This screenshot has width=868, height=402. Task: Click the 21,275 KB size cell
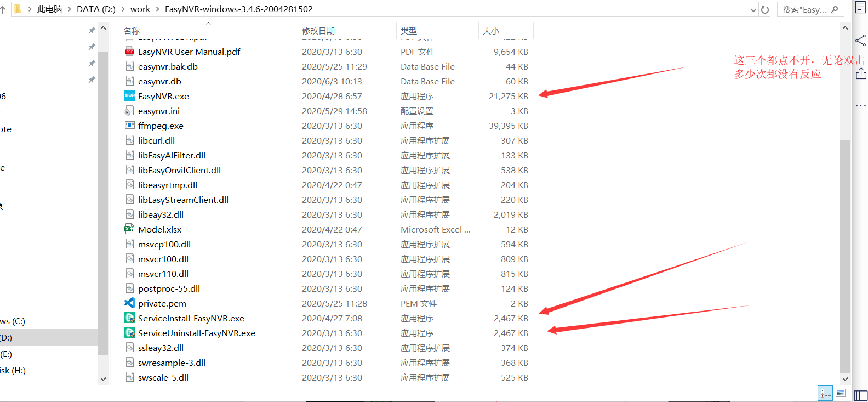pos(509,96)
